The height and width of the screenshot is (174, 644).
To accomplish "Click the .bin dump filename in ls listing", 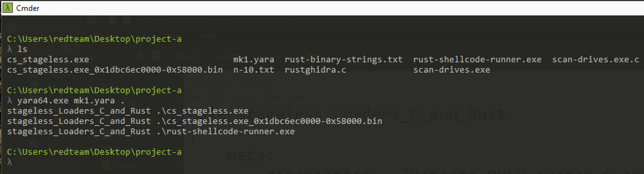I will 115,70.
